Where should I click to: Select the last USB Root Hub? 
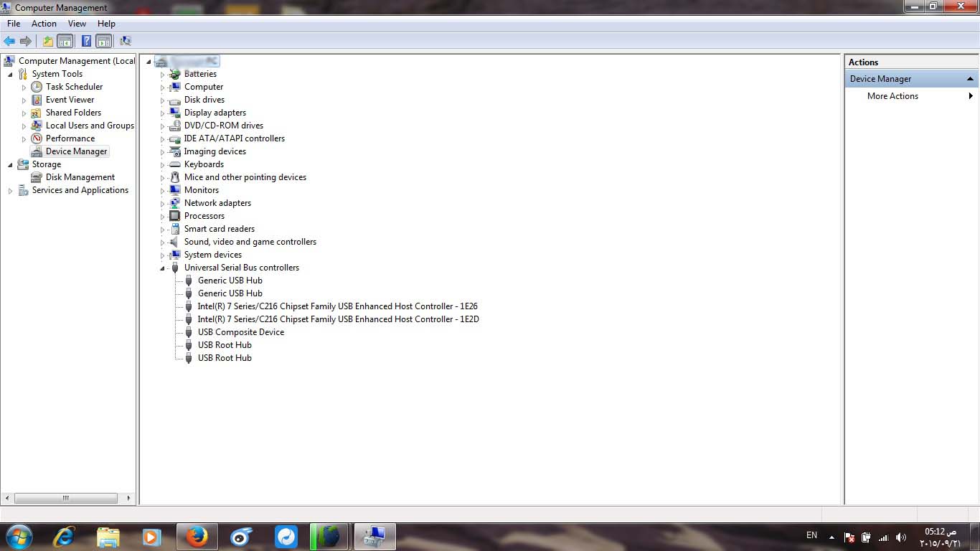point(225,358)
